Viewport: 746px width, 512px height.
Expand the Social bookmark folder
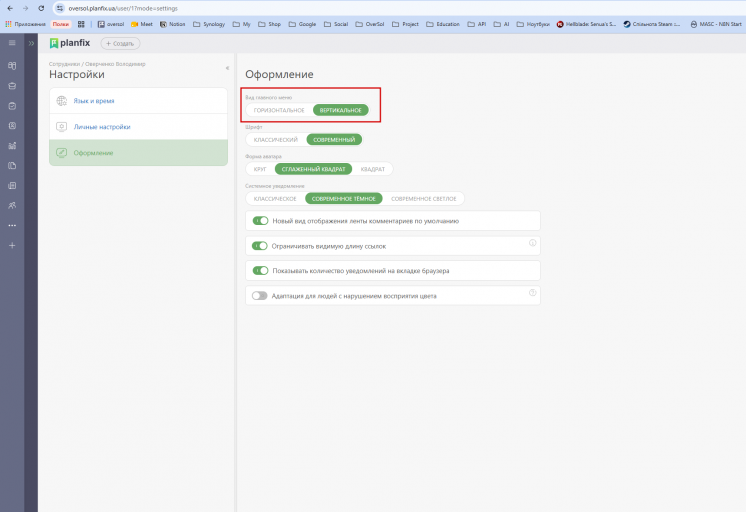[336, 24]
